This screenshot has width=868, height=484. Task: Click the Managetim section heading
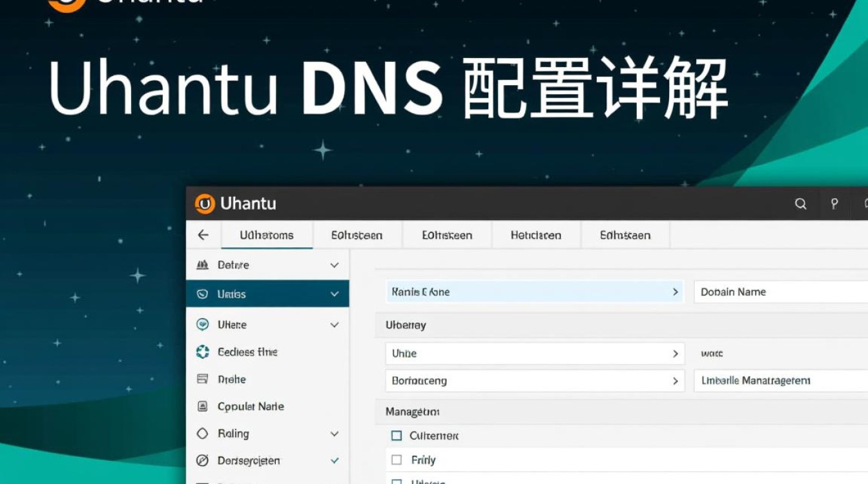pyautogui.click(x=413, y=412)
